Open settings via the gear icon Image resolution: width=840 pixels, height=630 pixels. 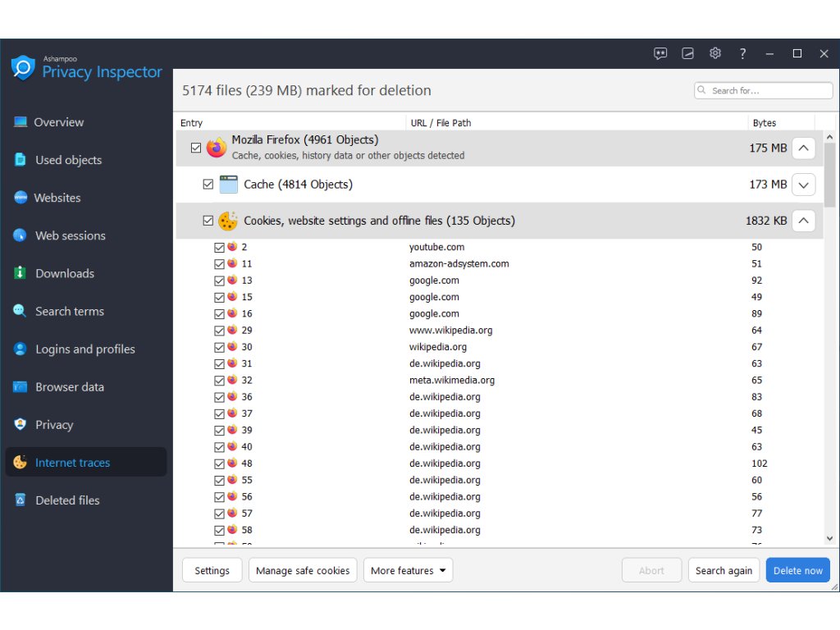pos(715,53)
